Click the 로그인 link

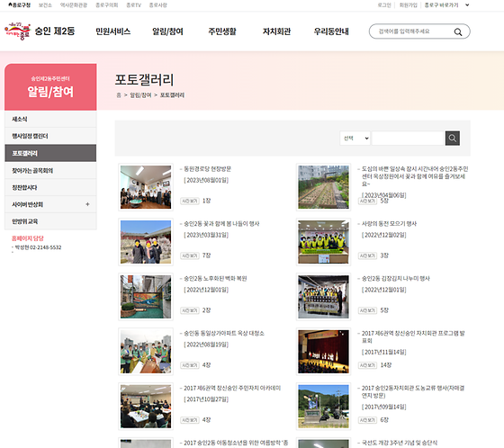coord(384,4)
